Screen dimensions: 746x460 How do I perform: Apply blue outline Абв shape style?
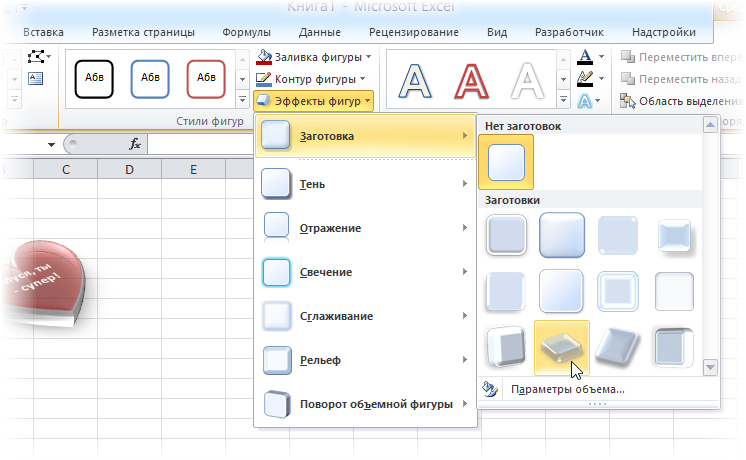150,79
